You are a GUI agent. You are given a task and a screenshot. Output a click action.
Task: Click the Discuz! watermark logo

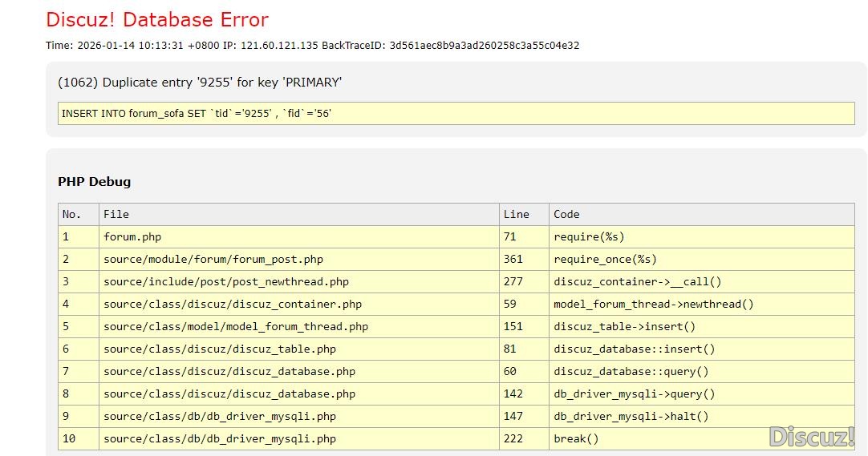(812, 437)
